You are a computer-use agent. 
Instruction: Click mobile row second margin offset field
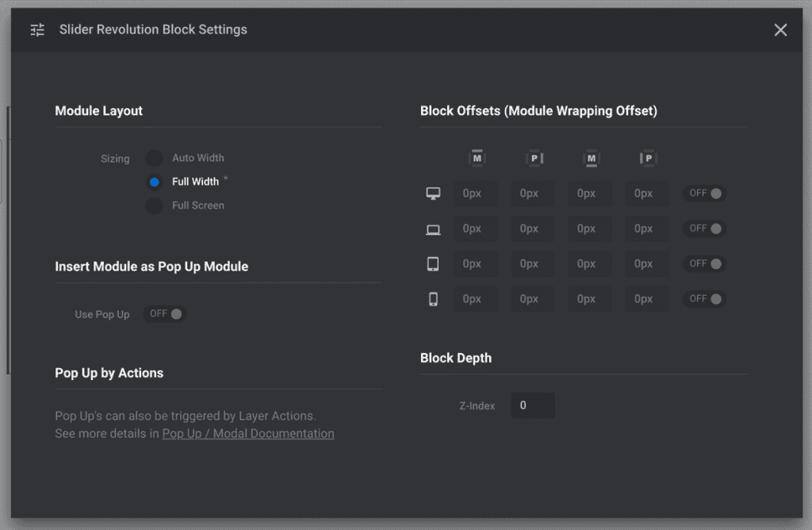coord(590,299)
